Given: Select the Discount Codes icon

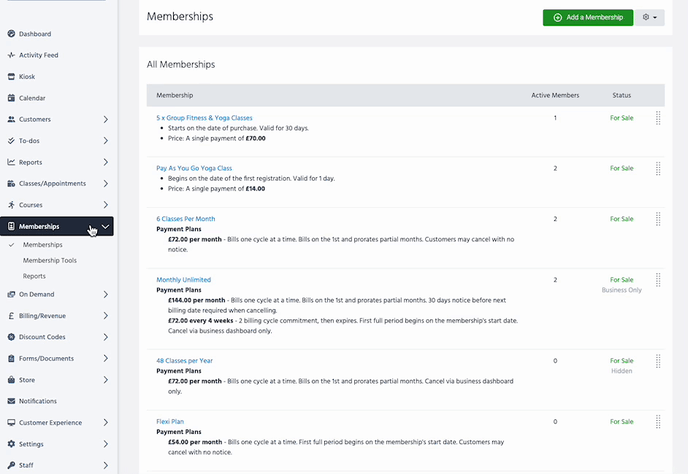Looking at the screenshot, I should tap(11, 337).
